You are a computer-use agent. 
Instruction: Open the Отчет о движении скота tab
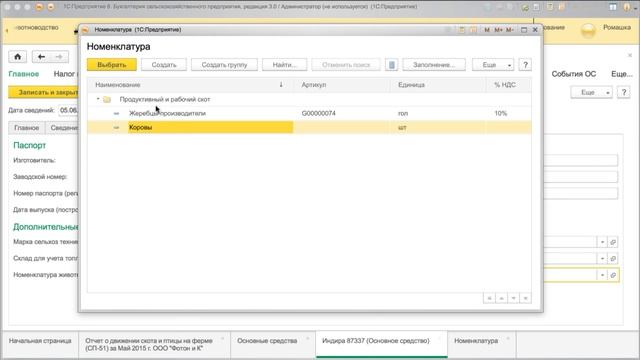(154, 344)
